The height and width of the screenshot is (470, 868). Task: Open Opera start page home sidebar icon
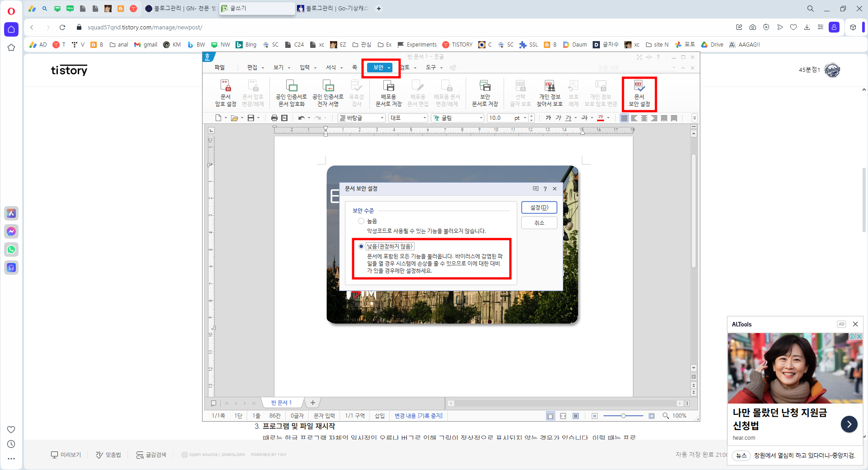11,29
